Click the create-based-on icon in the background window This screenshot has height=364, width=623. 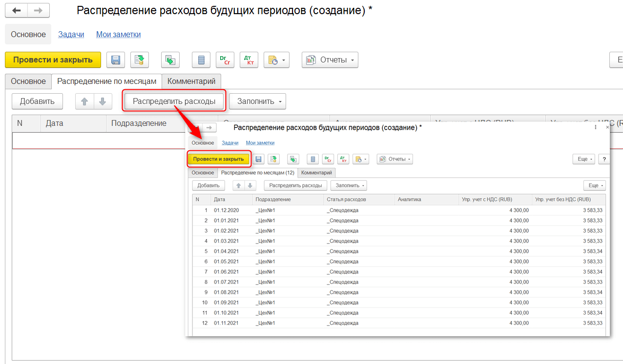click(170, 60)
